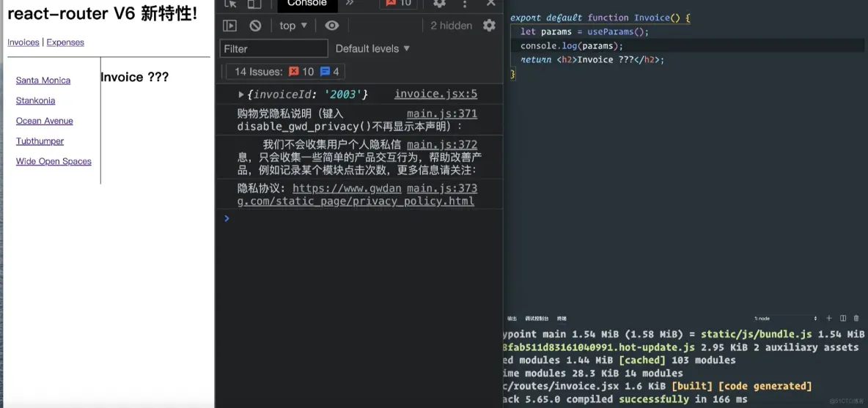
Task: Expand the logged invoiceId object
Action: [241, 94]
